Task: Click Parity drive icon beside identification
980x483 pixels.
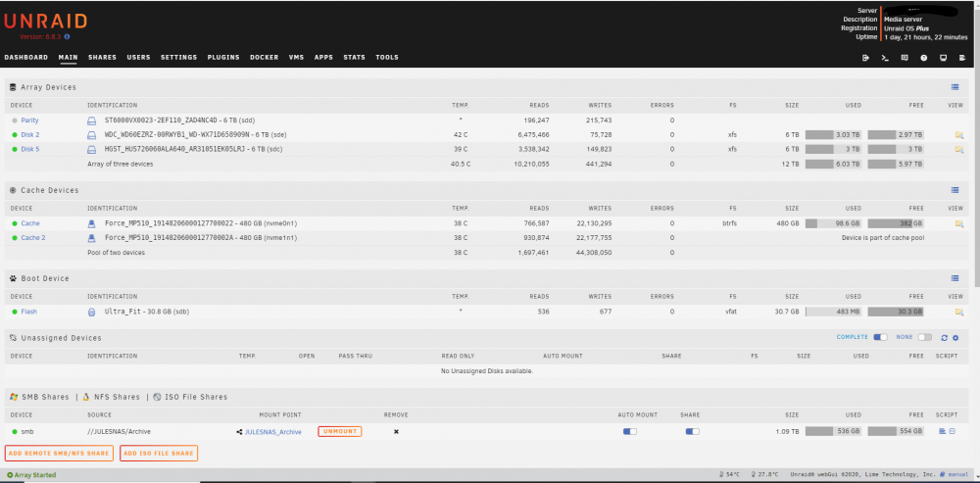Action: (x=91, y=120)
